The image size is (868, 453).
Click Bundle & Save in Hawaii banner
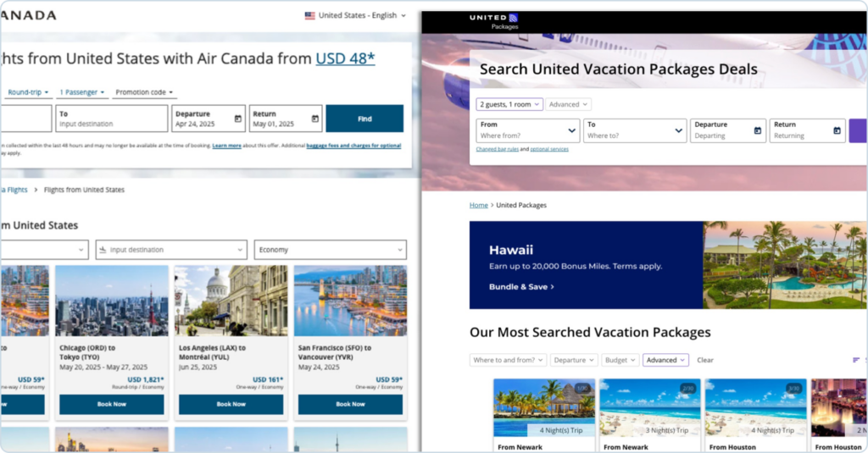[521, 287]
